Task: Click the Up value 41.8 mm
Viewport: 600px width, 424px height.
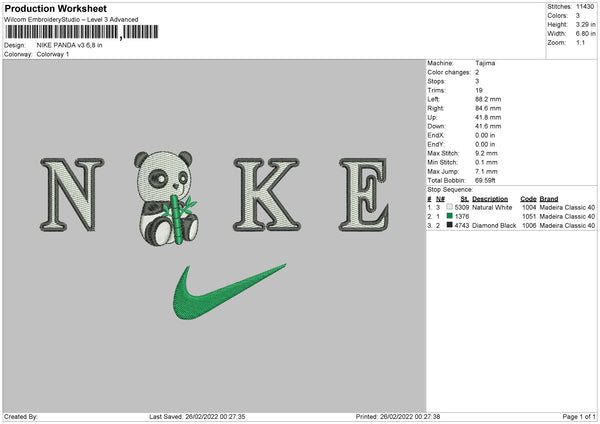Action: point(488,117)
